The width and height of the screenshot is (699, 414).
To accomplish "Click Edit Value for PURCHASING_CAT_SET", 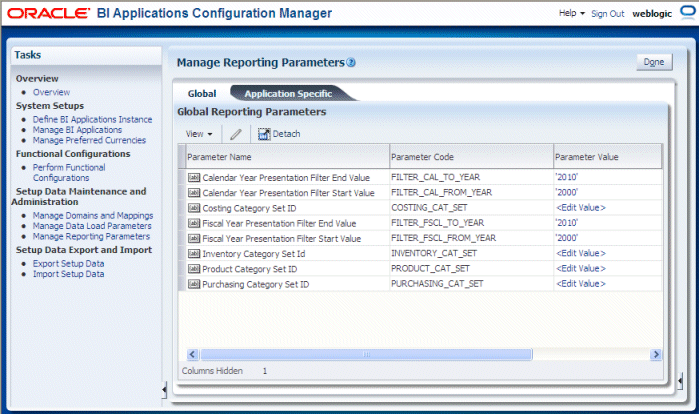I will pos(581,283).
